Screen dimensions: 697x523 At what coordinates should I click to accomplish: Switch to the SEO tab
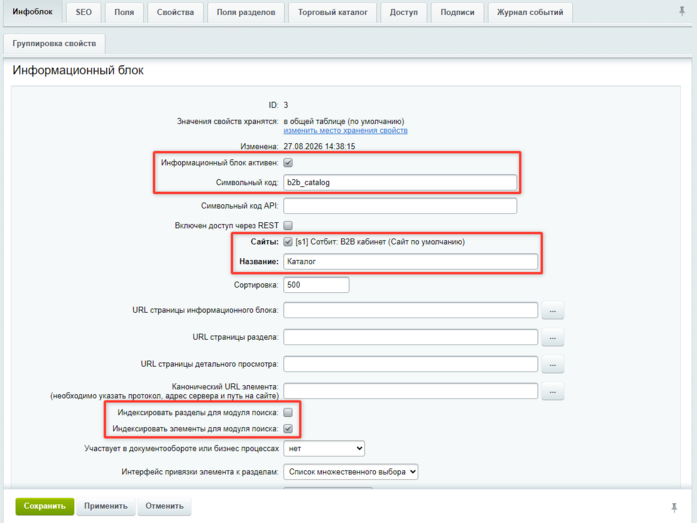click(84, 12)
